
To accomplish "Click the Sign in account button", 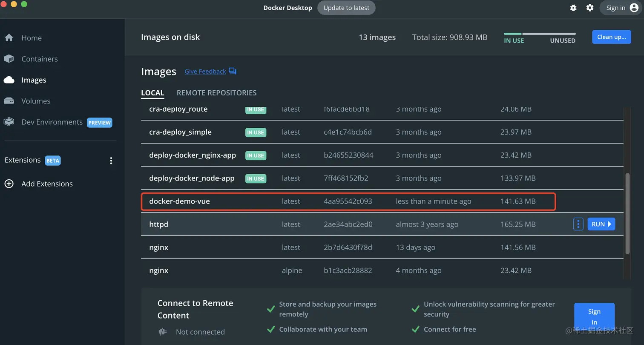I will pos(622,8).
